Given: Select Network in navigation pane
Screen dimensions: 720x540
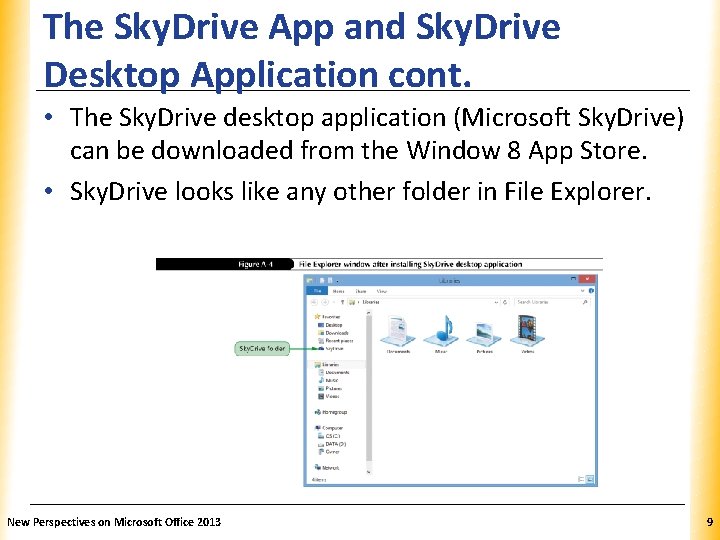Looking at the screenshot, I should coord(327,468).
